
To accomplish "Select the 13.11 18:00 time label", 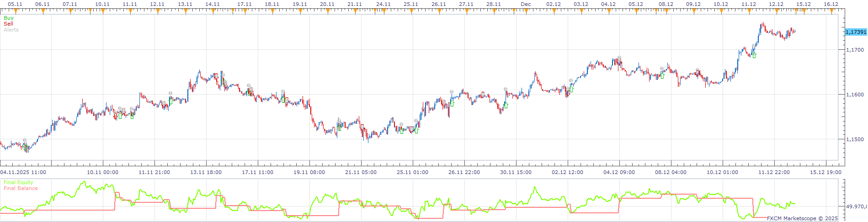I will point(206,172).
